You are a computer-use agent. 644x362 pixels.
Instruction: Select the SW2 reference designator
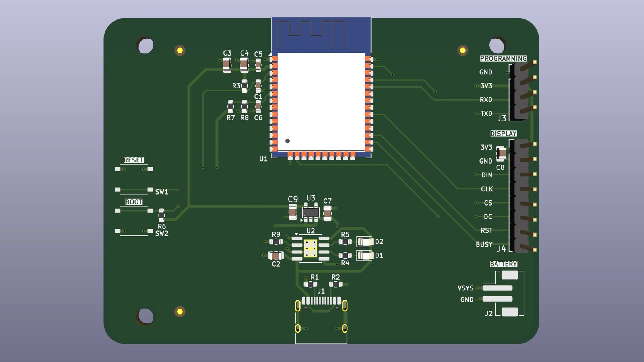pos(162,233)
